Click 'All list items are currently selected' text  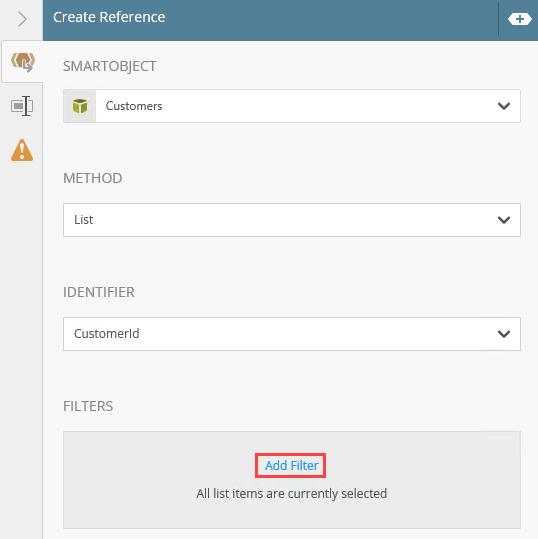[x=292, y=494]
